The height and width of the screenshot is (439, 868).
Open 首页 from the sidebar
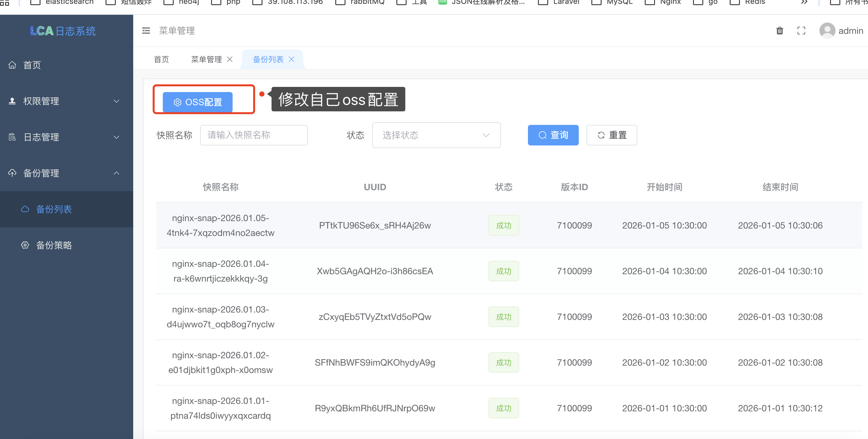[x=32, y=65]
